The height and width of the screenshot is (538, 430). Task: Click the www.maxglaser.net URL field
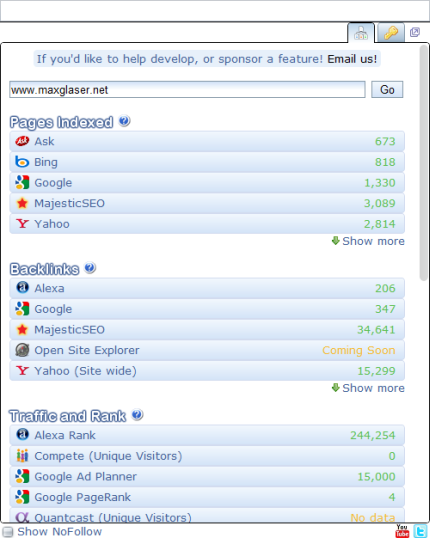(187, 90)
